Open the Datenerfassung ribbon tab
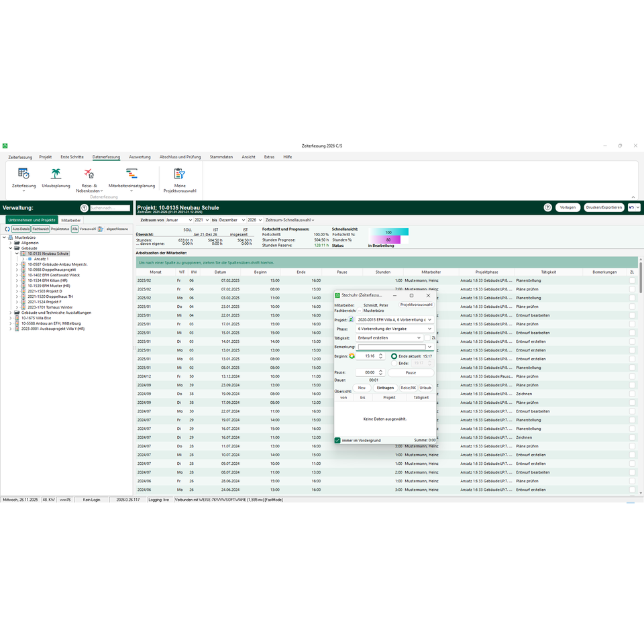The image size is (644, 644). [x=106, y=157]
